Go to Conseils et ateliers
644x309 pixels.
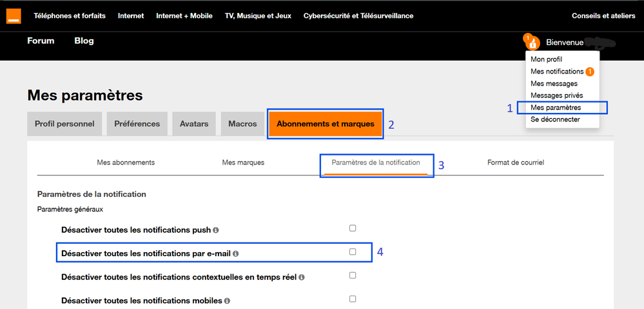(603, 16)
